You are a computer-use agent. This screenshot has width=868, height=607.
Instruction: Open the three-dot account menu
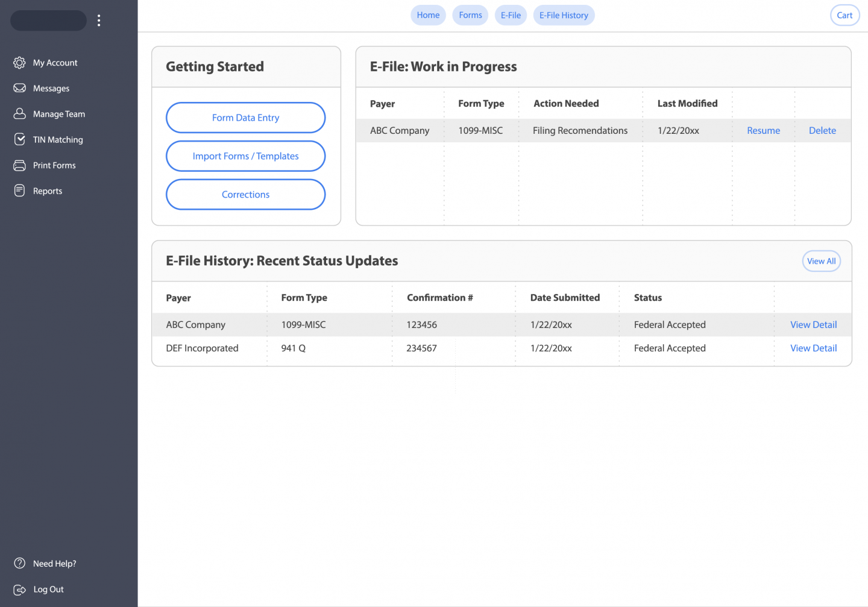point(99,20)
